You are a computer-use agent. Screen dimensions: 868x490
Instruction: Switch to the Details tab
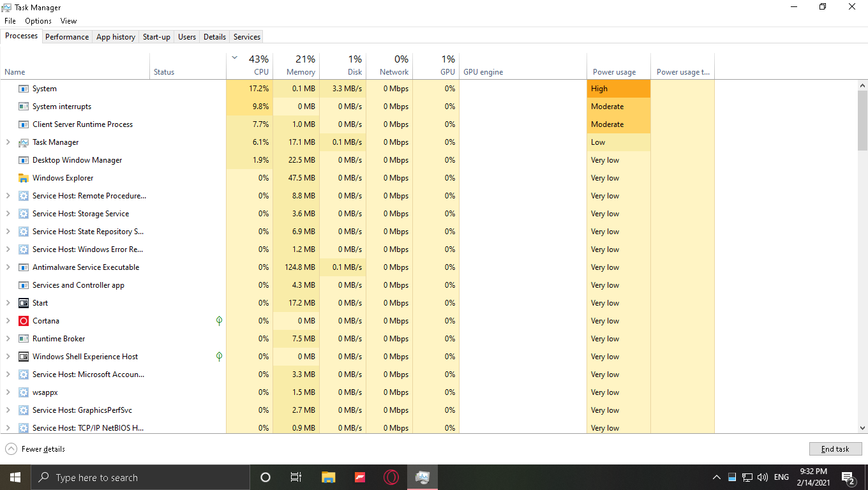pyautogui.click(x=214, y=37)
